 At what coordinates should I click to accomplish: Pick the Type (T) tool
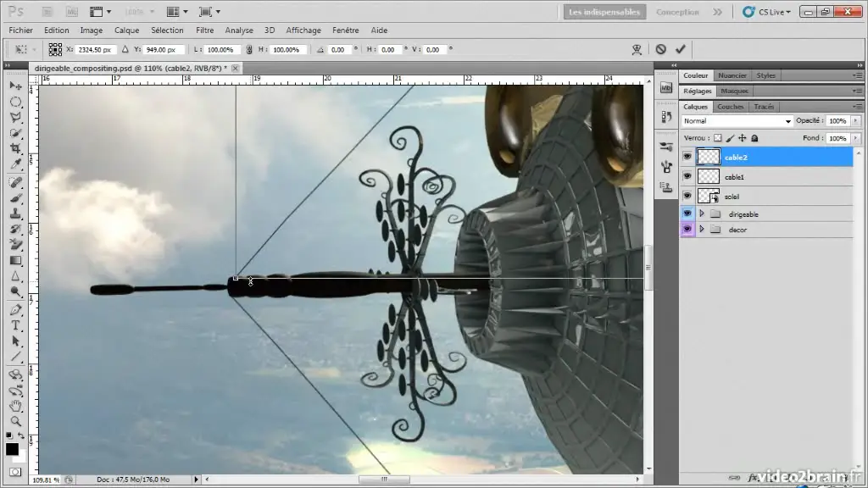click(x=15, y=326)
